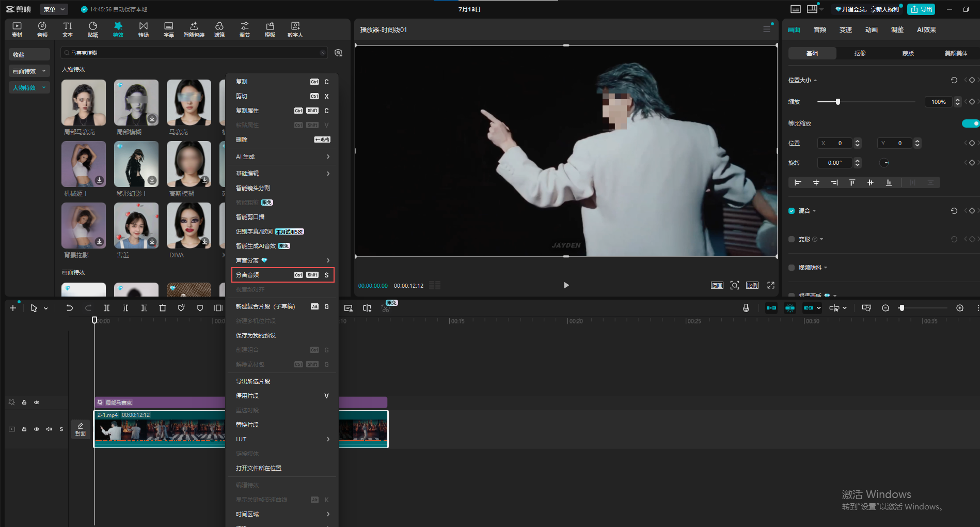980x527 pixels.
Task: Select the 高斯模糊 effect thumbnail
Action: click(189, 164)
